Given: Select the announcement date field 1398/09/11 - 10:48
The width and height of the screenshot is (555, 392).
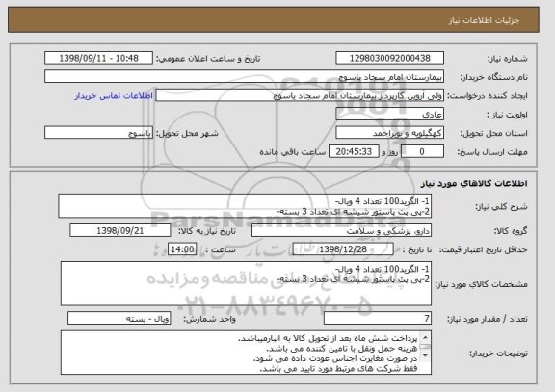Looking at the screenshot, I should pos(98,58).
